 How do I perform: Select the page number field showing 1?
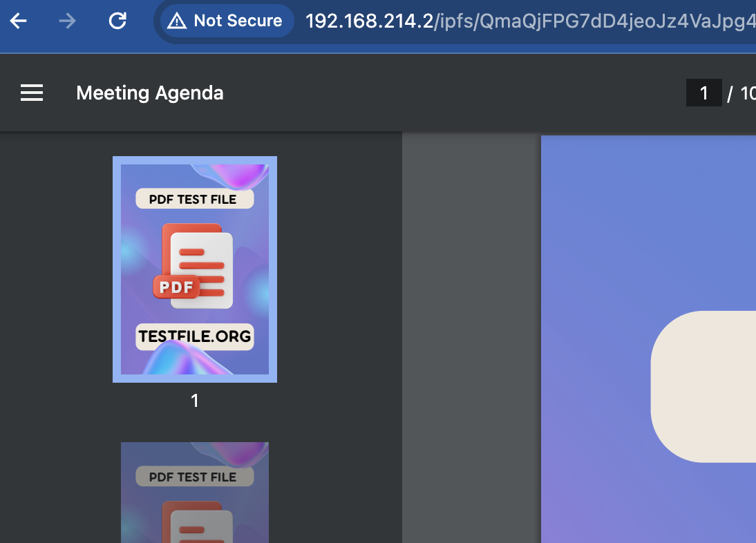tap(704, 93)
